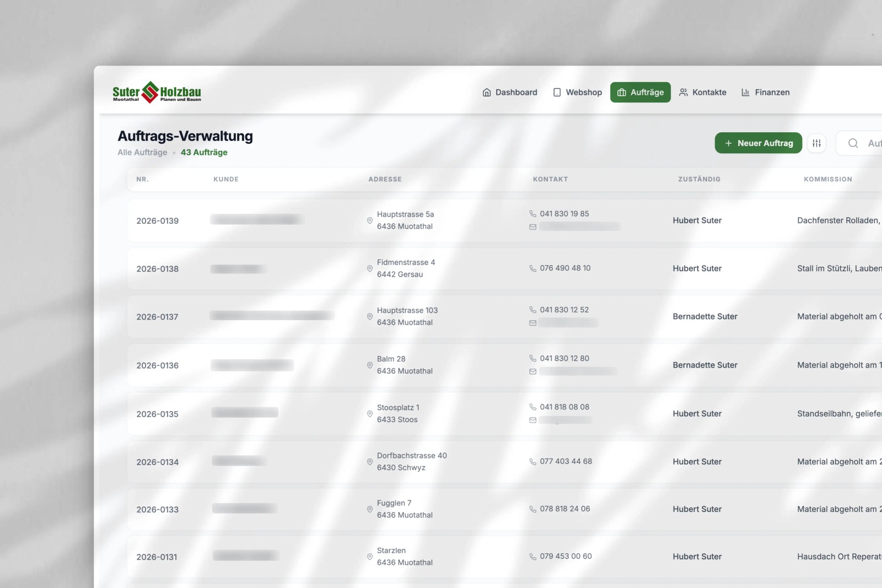Go to Kontakte section
This screenshot has width=882, height=588.
(x=703, y=93)
